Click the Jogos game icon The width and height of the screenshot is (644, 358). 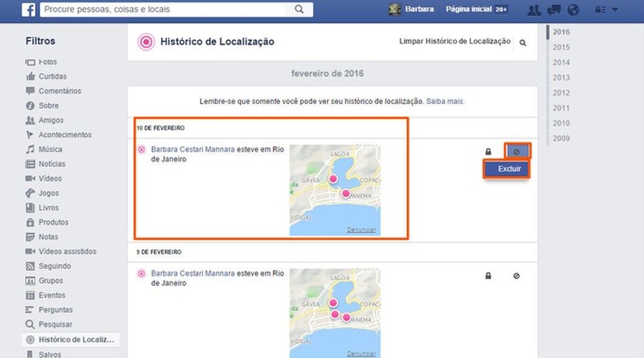(x=30, y=193)
